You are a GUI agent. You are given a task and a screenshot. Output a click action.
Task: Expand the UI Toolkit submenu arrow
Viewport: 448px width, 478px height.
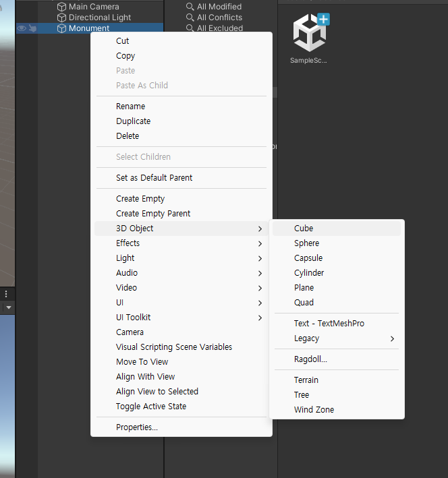pos(260,318)
